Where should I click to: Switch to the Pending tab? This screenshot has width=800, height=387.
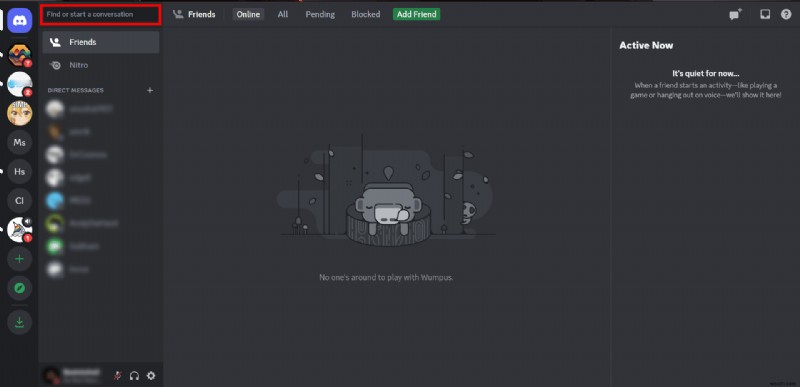pyautogui.click(x=320, y=14)
